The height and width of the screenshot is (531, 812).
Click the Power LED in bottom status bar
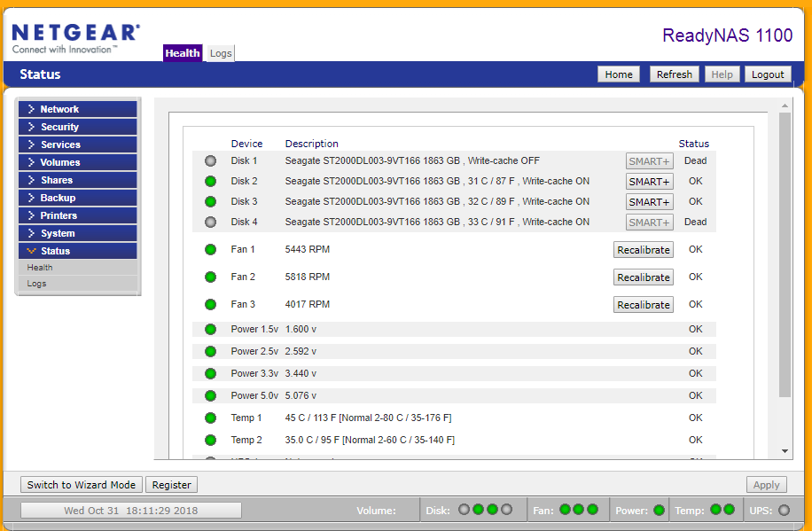tap(657, 510)
